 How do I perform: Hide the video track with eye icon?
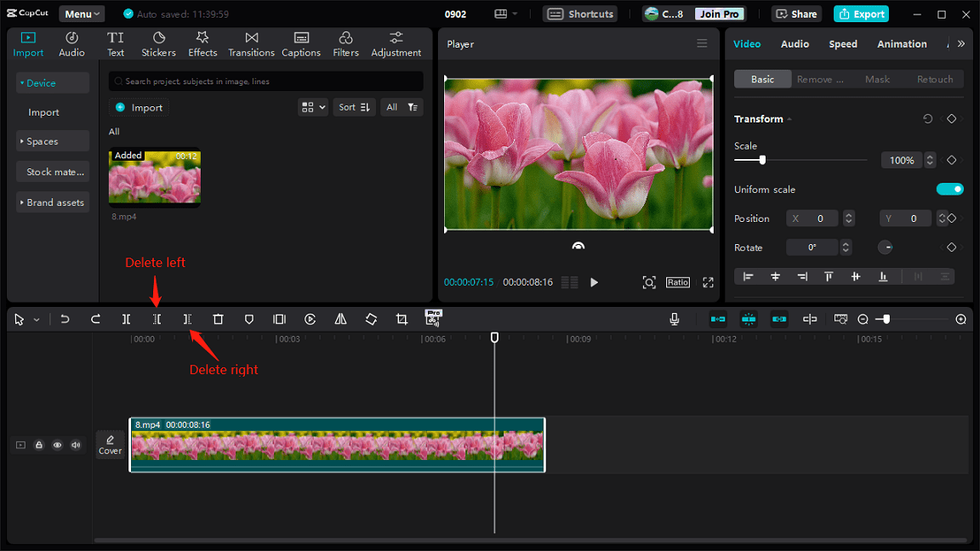click(x=57, y=445)
